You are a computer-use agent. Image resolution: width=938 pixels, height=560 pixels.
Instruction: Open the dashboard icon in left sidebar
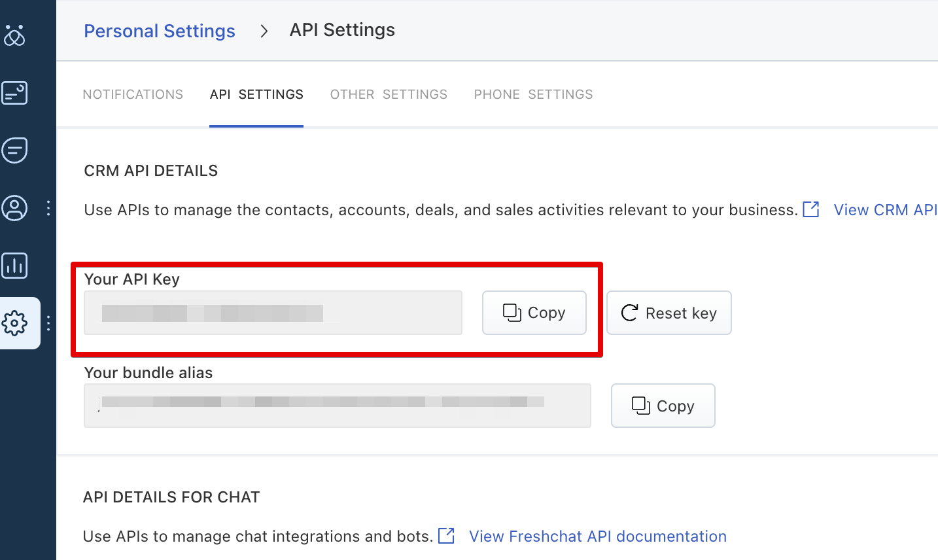point(14,93)
